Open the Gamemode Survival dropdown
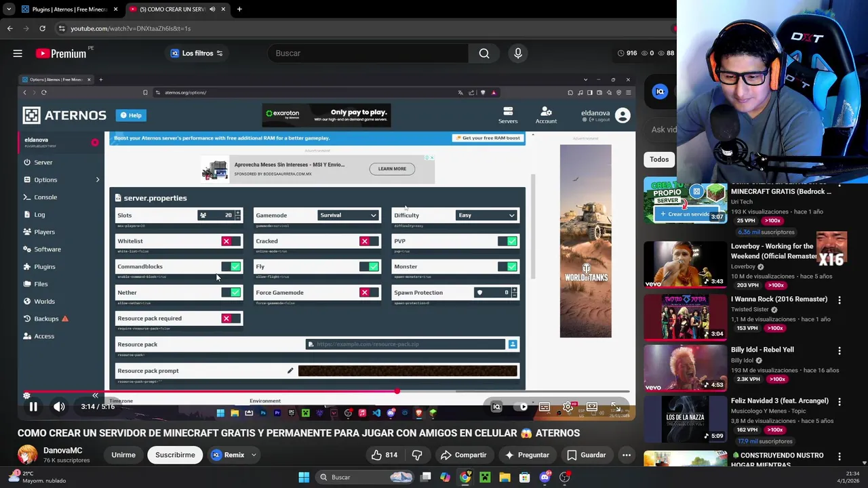The height and width of the screenshot is (488, 868). point(348,216)
